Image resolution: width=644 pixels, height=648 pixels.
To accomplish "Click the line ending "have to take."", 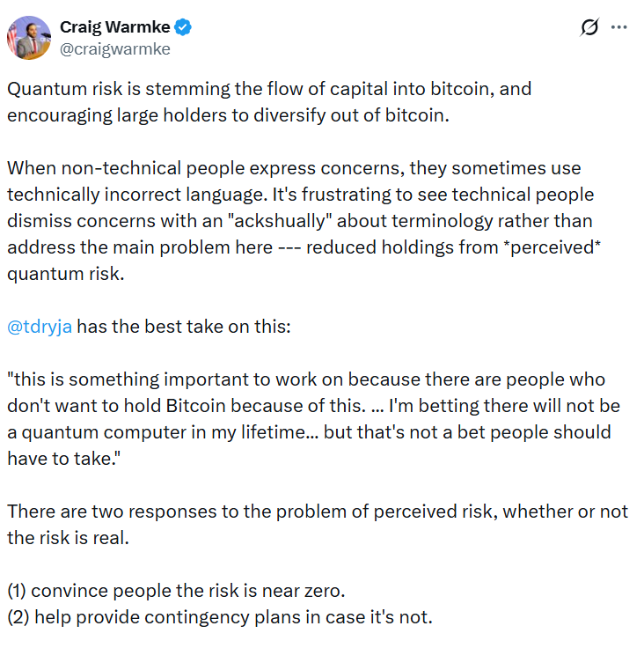I will pos(60,458).
